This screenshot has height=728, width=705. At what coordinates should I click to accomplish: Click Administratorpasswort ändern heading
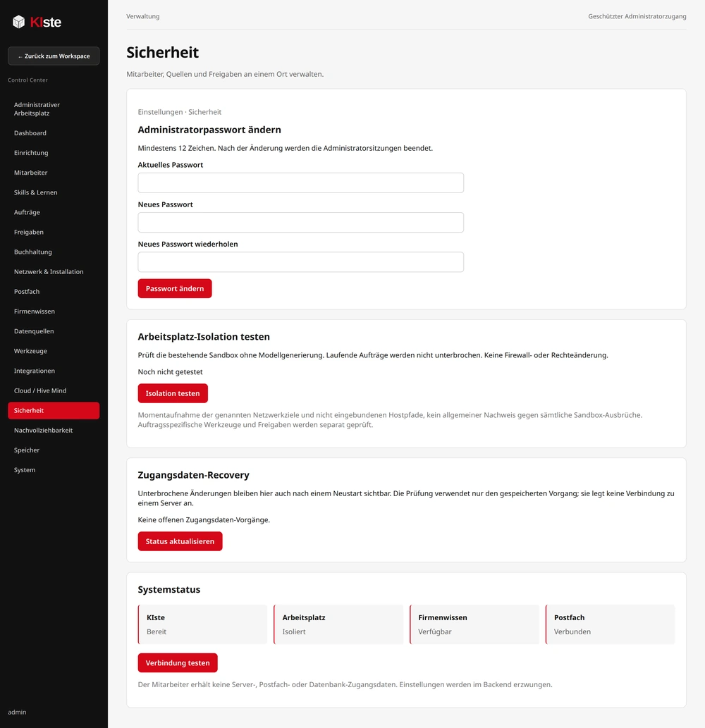tap(209, 130)
